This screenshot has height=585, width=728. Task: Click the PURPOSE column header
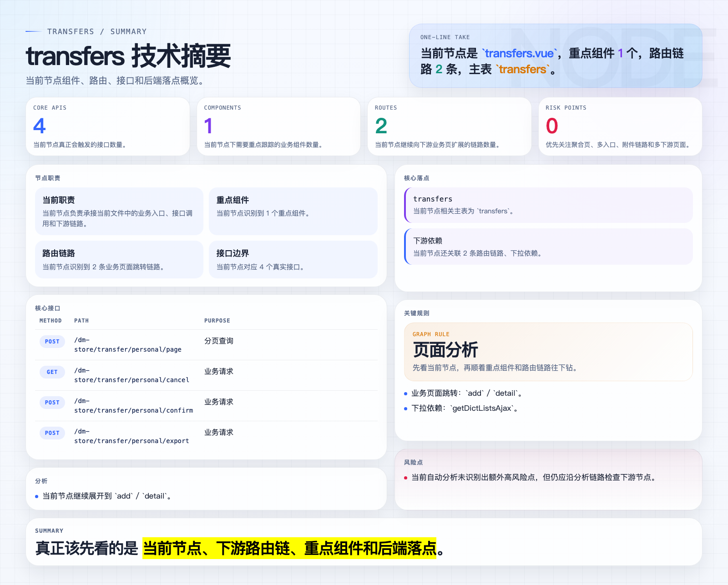[217, 321]
